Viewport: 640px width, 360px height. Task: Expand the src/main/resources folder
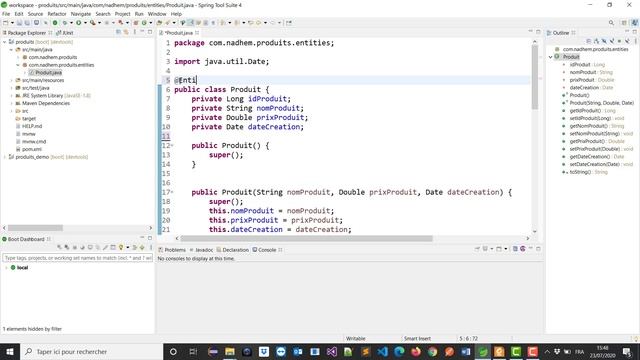point(11,80)
